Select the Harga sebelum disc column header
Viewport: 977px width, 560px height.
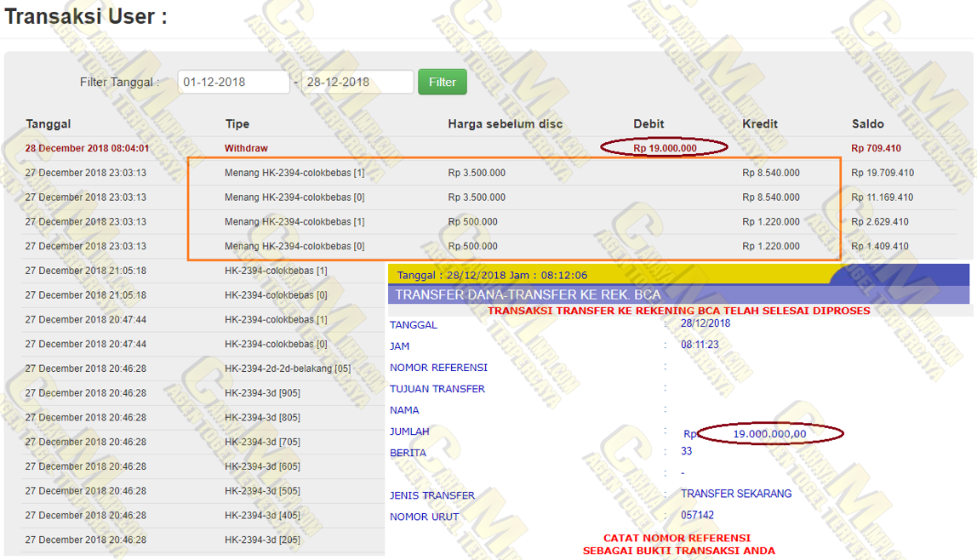[x=505, y=124]
